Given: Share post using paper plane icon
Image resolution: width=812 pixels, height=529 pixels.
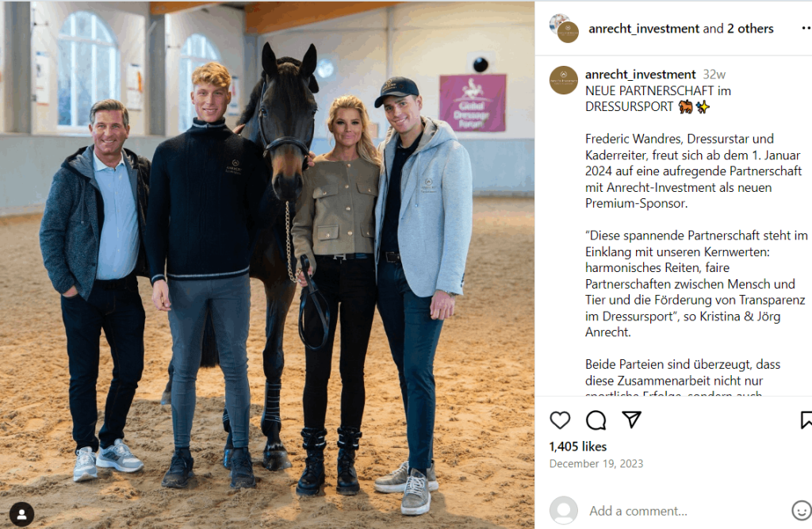Looking at the screenshot, I should coord(631,420).
